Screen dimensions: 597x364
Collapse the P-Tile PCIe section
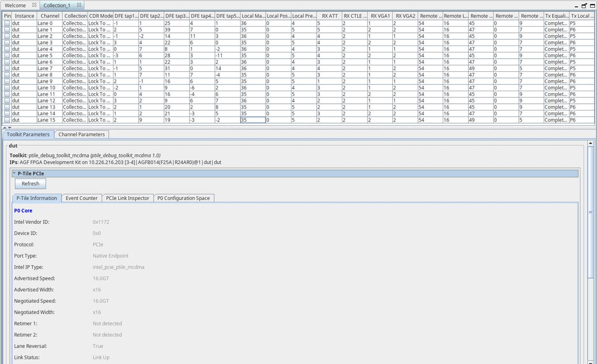[15, 174]
